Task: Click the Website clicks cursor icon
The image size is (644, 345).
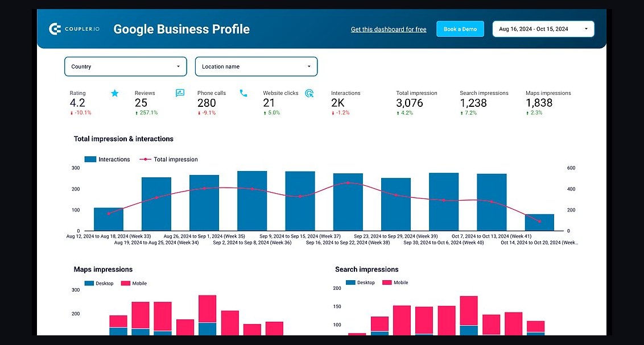Action: pyautogui.click(x=309, y=93)
